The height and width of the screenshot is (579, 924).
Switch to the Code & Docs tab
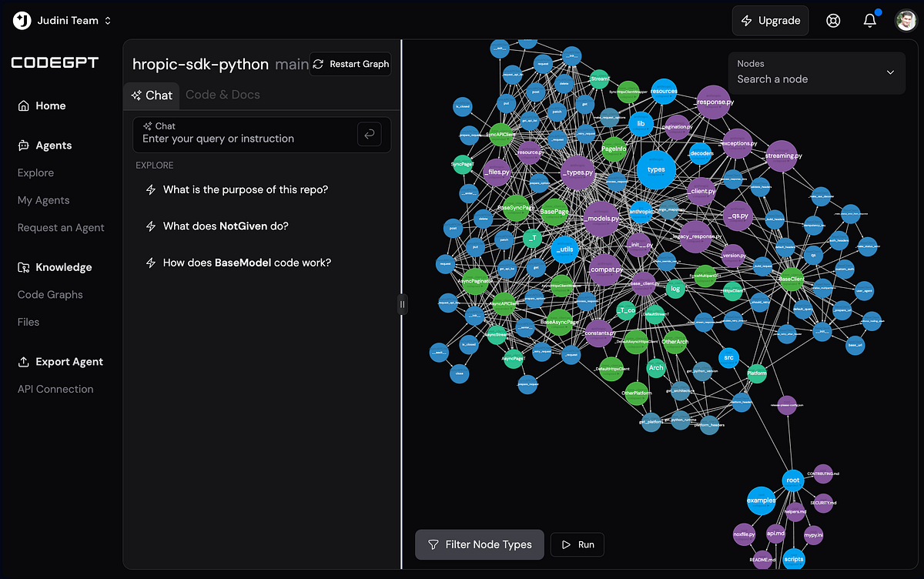coord(223,95)
